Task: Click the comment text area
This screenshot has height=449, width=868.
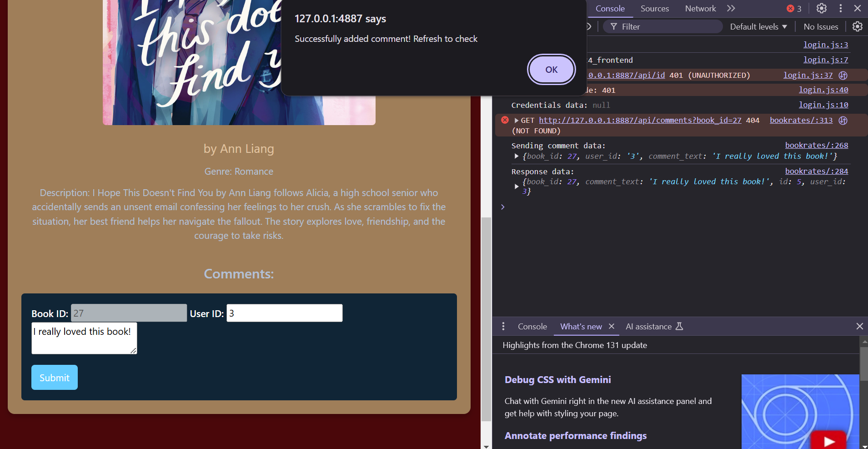Action: click(x=84, y=338)
